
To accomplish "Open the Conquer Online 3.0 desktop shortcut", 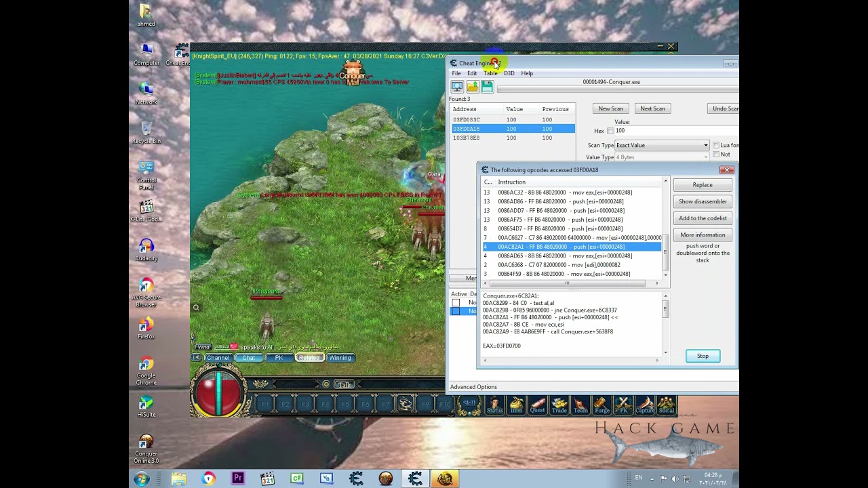I will (x=146, y=449).
